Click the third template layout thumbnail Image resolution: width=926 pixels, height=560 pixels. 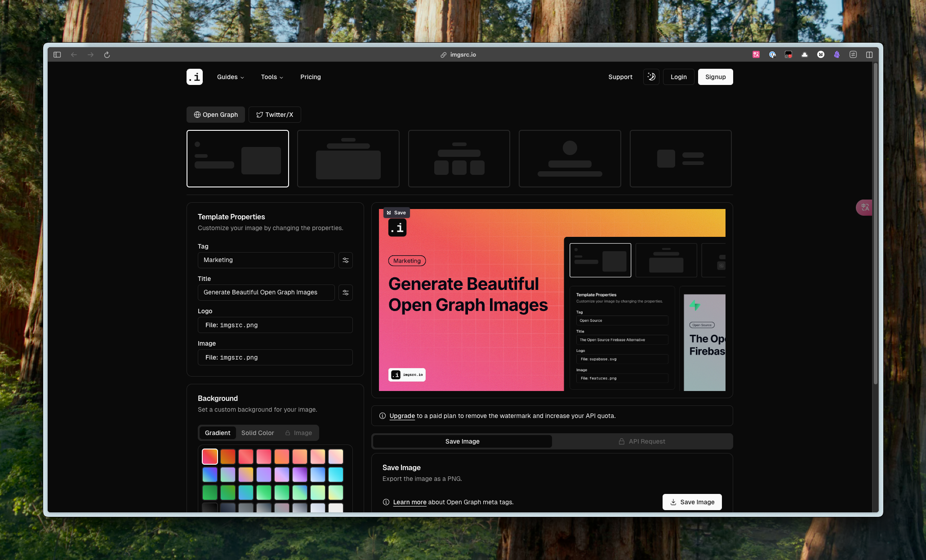click(459, 159)
